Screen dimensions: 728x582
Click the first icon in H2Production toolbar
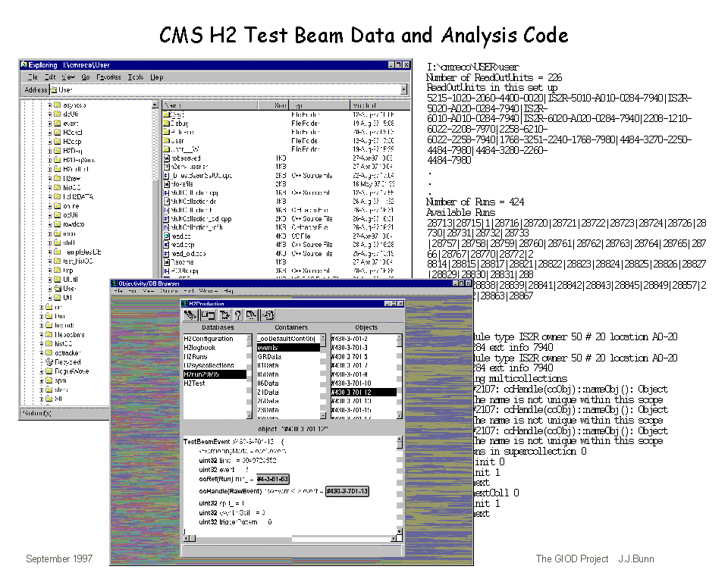click(191, 314)
